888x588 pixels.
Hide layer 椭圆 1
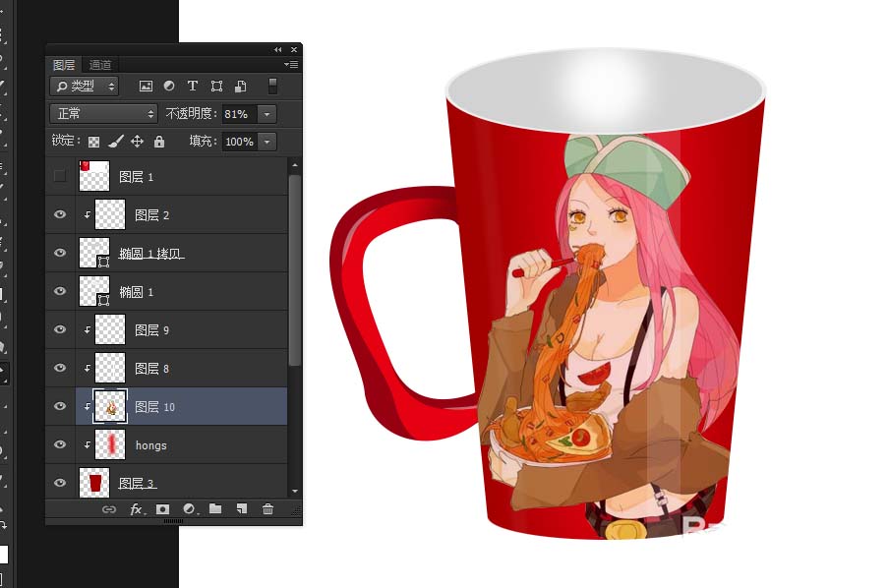[x=60, y=291]
